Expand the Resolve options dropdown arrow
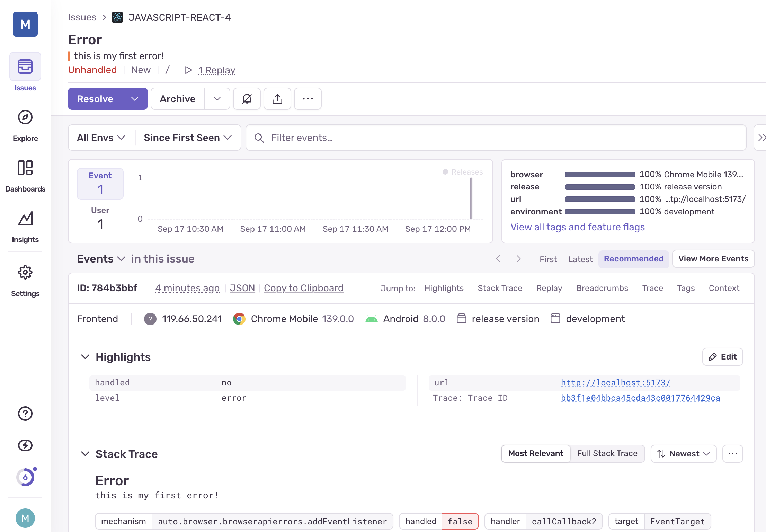The image size is (766, 532). [135, 99]
